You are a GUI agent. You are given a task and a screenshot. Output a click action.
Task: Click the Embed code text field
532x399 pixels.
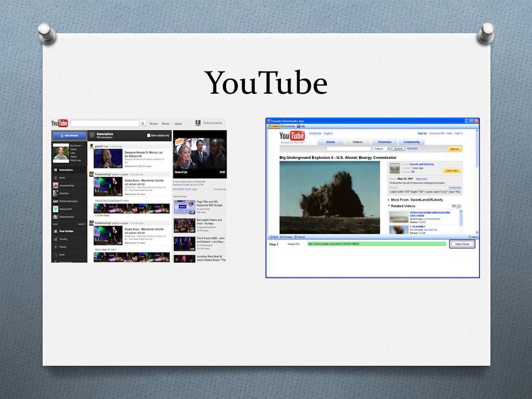[425, 192]
